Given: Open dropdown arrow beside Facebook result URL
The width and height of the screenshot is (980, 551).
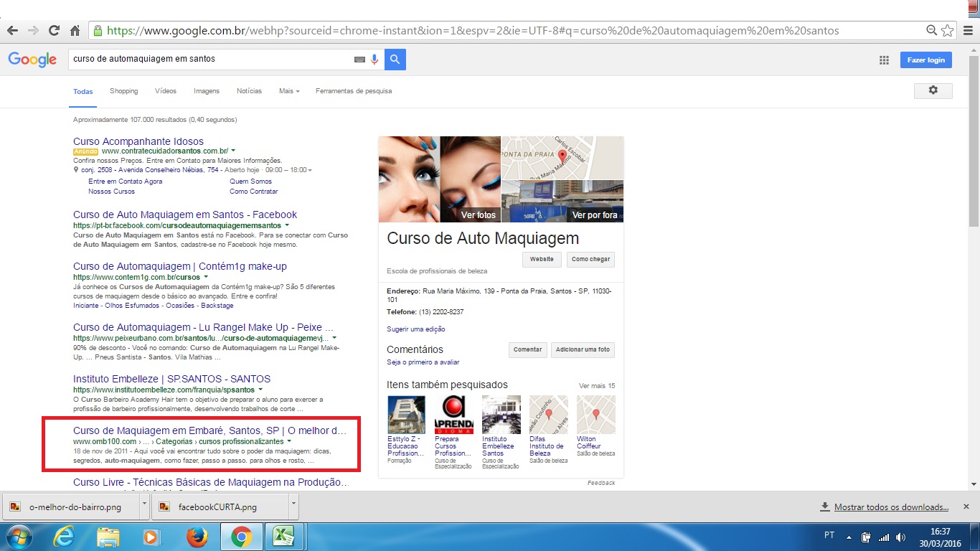Looking at the screenshot, I should pyautogui.click(x=287, y=225).
